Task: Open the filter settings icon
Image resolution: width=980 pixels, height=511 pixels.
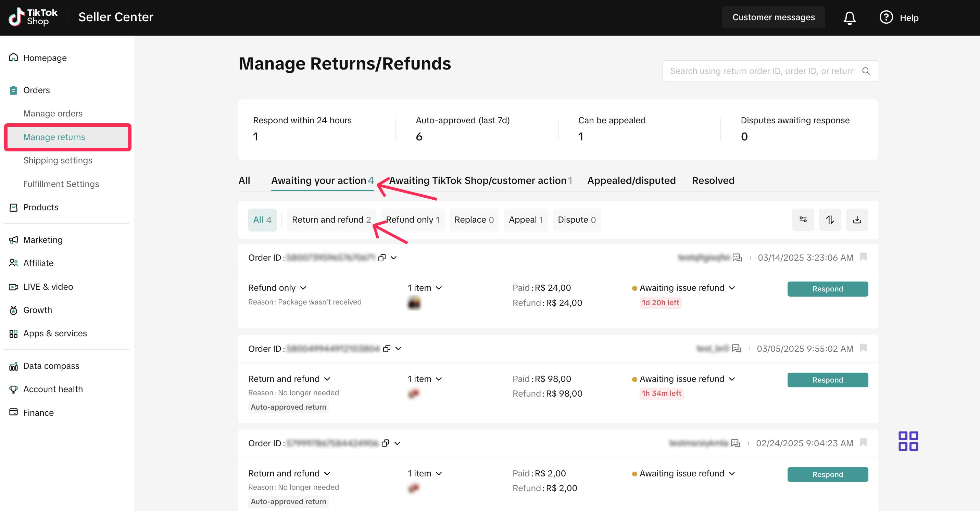Action: pos(803,220)
